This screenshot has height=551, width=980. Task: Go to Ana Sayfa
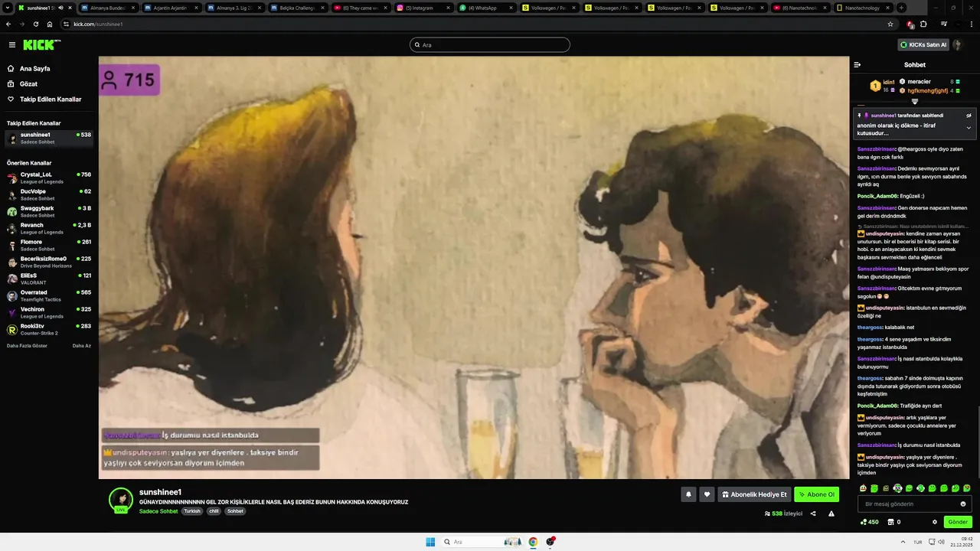35,68
